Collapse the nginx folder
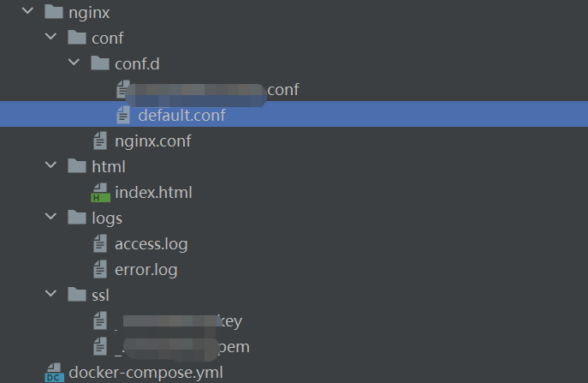Image resolution: width=588 pixels, height=383 pixels. click(27, 12)
